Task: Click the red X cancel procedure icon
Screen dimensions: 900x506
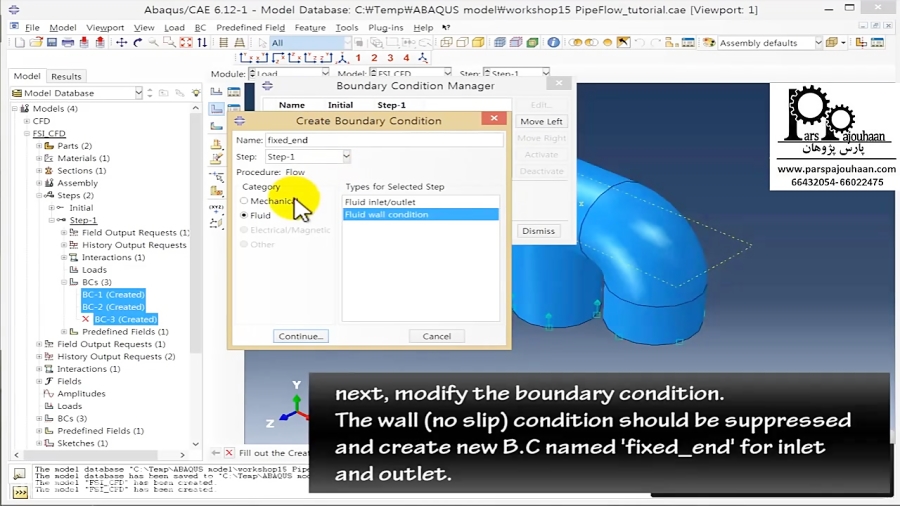Action: click(229, 453)
